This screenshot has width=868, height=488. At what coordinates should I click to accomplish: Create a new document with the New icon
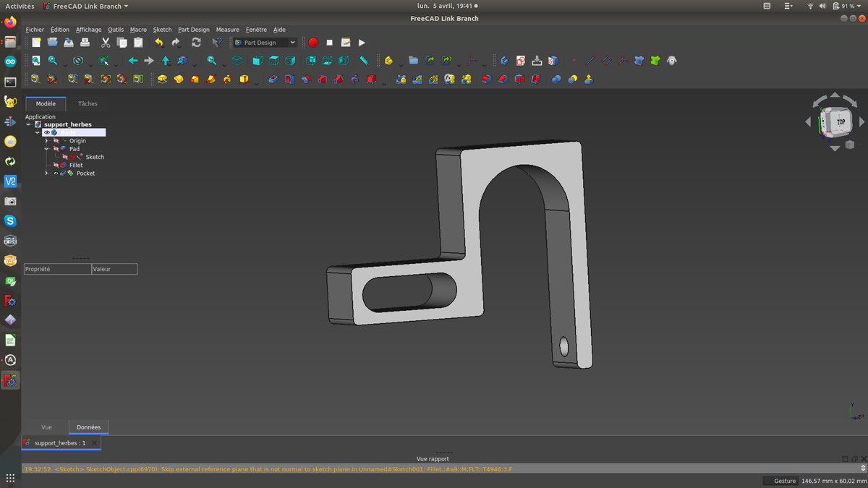[35, 43]
